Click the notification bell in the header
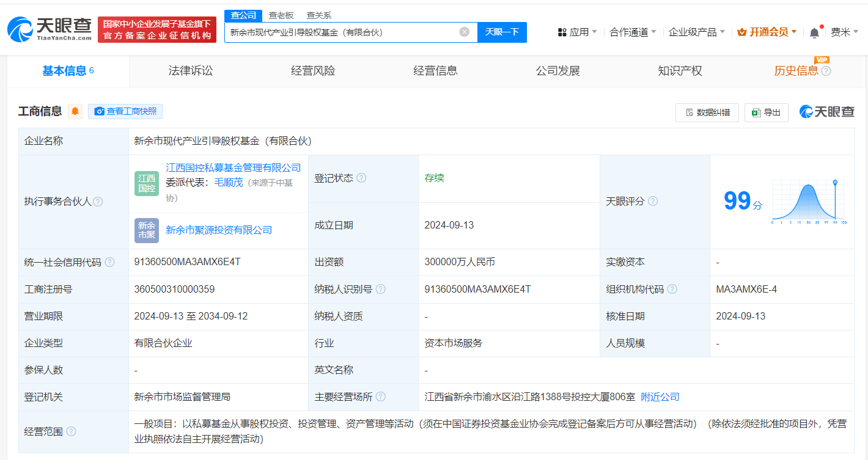Image resolution: width=868 pixels, height=460 pixels. [814, 32]
